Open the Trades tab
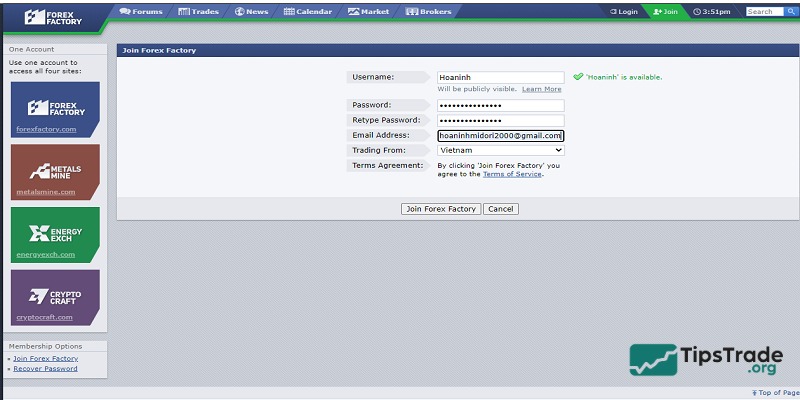 198,12
